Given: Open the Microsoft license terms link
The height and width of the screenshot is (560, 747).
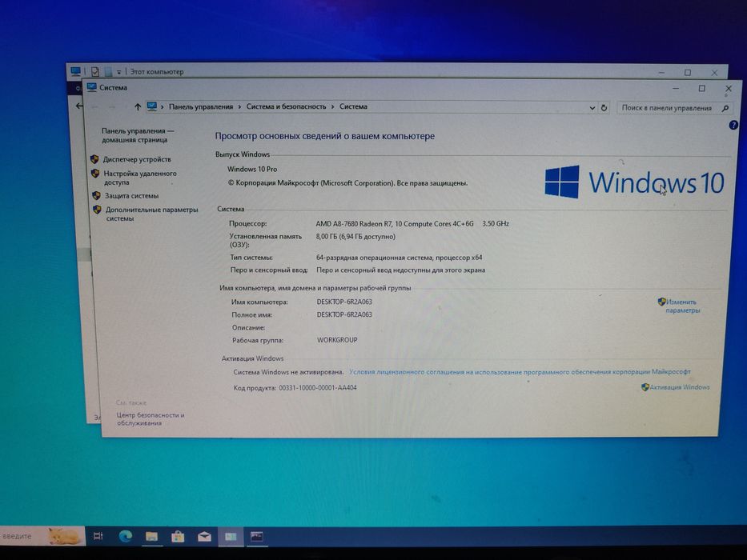Looking at the screenshot, I should (520, 372).
